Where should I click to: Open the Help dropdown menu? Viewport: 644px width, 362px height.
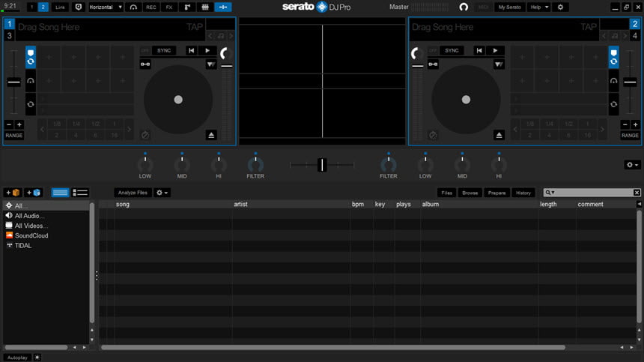click(x=538, y=7)
